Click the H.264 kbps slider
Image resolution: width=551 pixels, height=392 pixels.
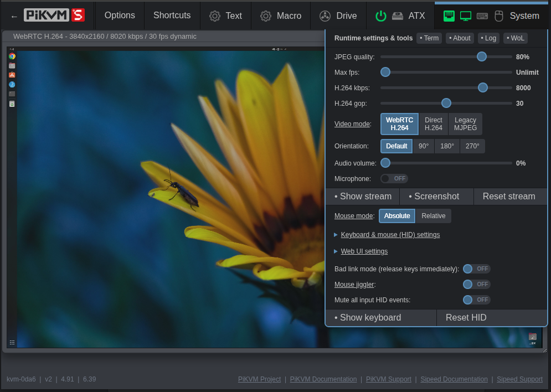(x=446, y=87)
